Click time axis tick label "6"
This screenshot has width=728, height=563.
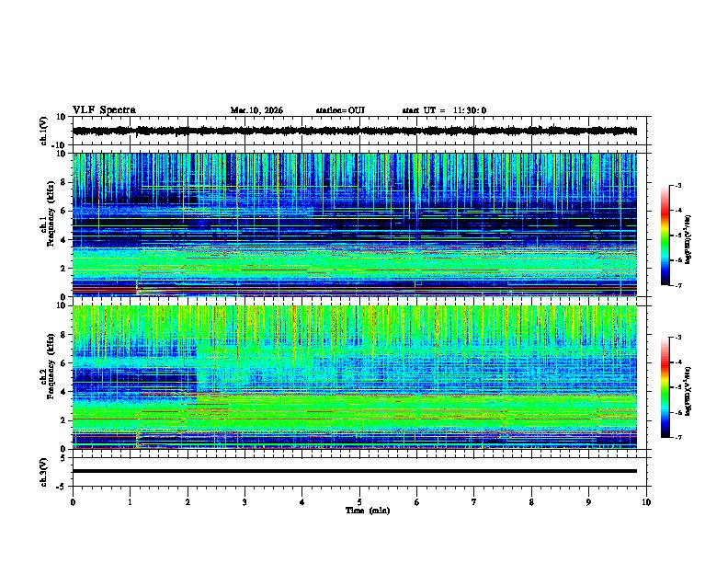[x=416, y=502]
